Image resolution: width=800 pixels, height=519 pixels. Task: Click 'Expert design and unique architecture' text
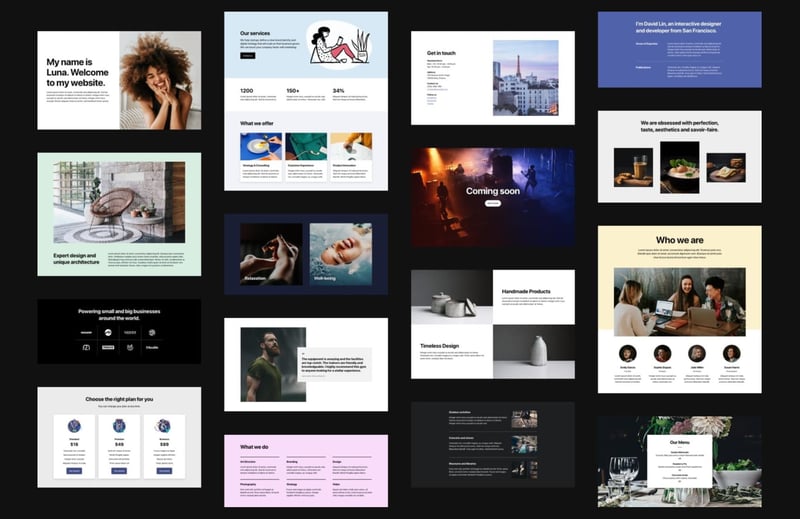(77, 259)
